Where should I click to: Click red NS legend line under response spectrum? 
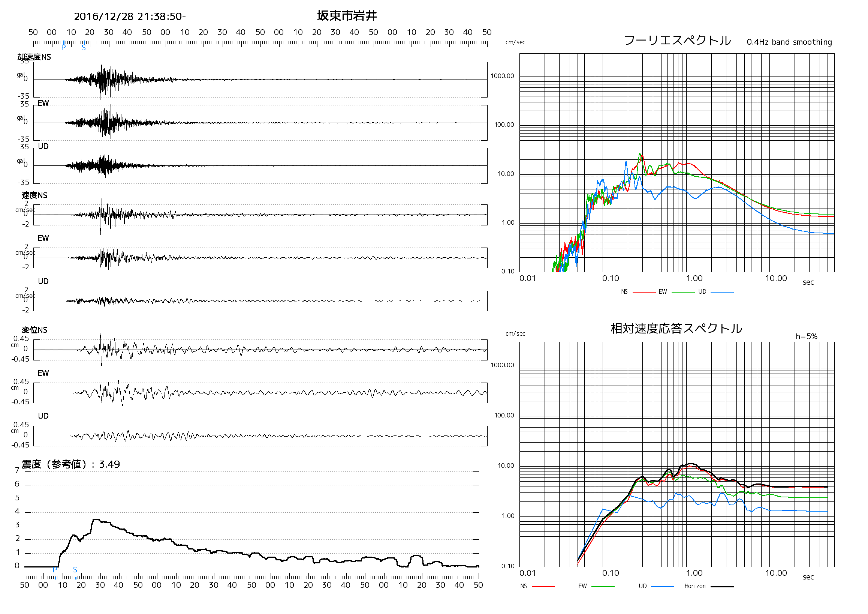[x=543, y=586]
